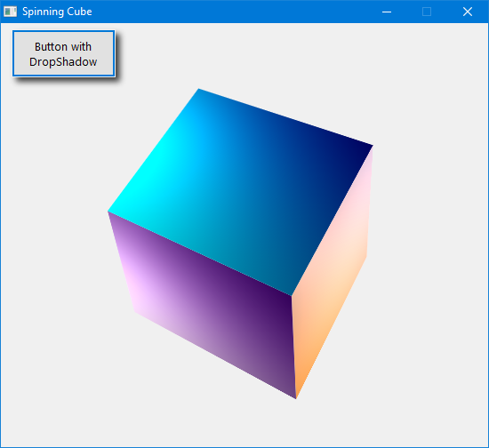The image size is (489, 448).
Task: Click the disabled maximize button
Action: click(x=427, y=12)
